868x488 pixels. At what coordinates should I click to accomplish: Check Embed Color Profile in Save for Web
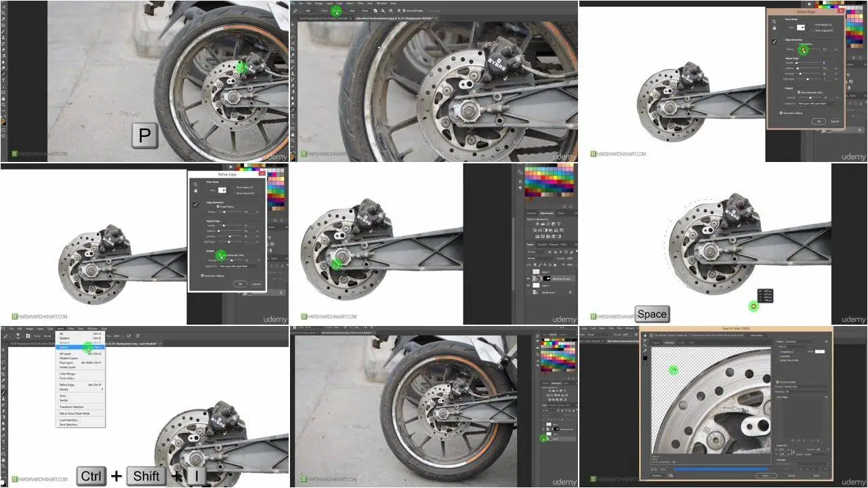tap(778, 361)
